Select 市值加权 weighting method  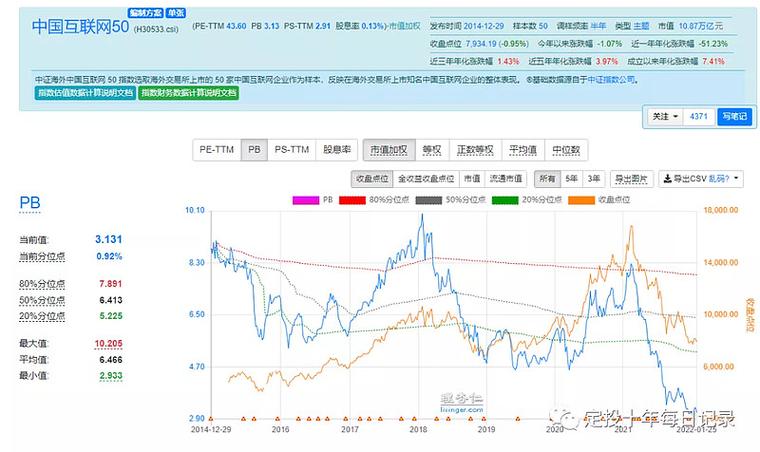coord(389,150)
